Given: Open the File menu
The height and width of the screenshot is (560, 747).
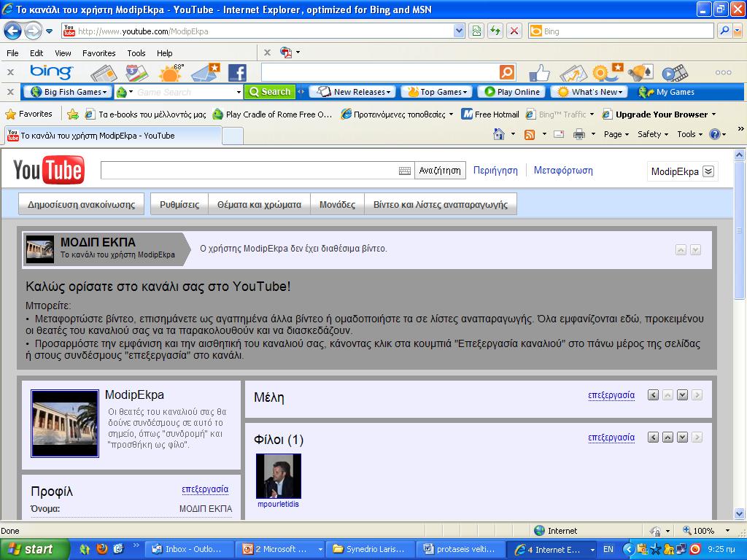Looking at the screenshot, I should point(13,53).
